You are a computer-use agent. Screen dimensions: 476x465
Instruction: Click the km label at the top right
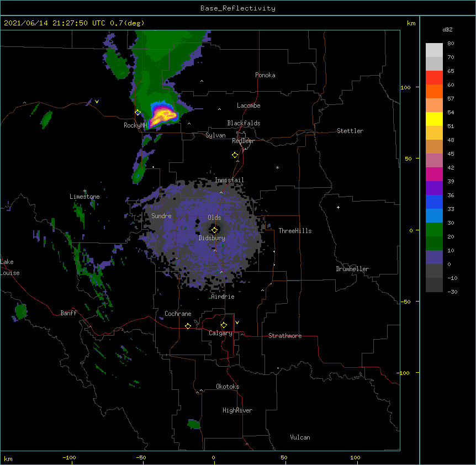(411, 23)
